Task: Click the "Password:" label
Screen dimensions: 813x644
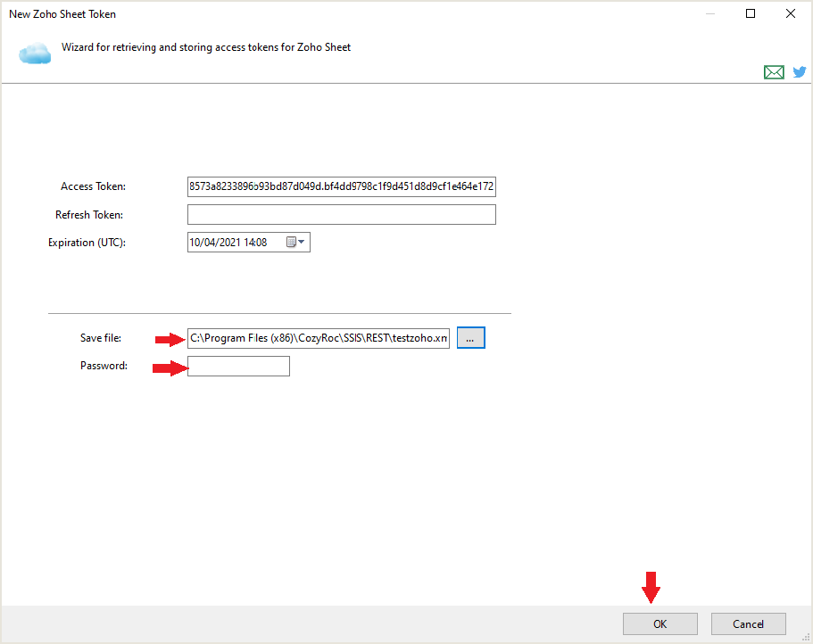Action: click(x=104, y=366)
